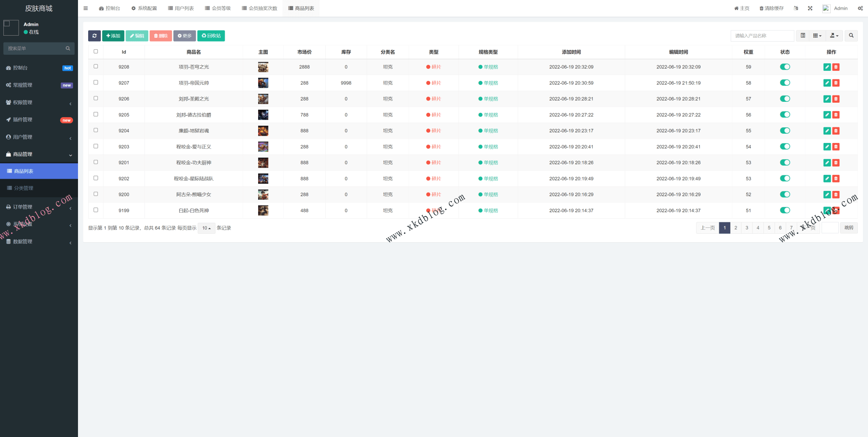
Task: Click the 回收站 recycle bin button
Action: tap(211, 36)
